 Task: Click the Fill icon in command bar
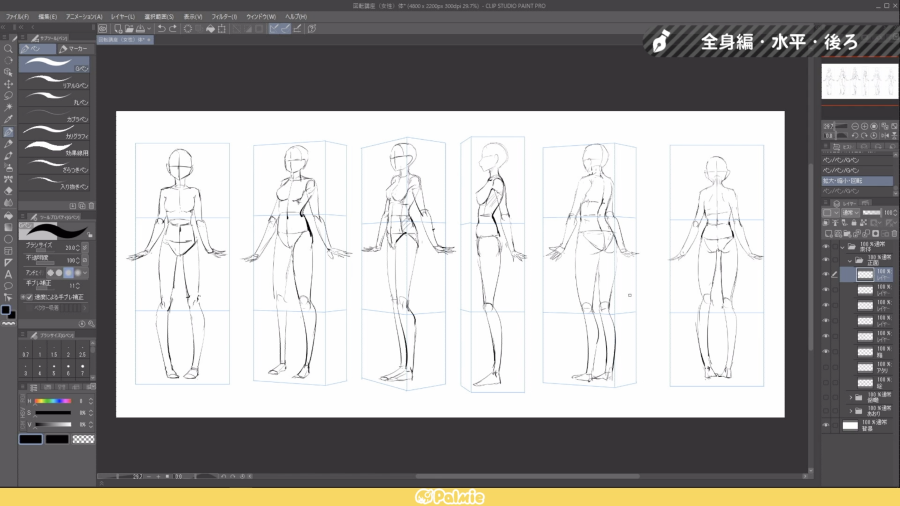pyautogui.click(x=211, y=29)
